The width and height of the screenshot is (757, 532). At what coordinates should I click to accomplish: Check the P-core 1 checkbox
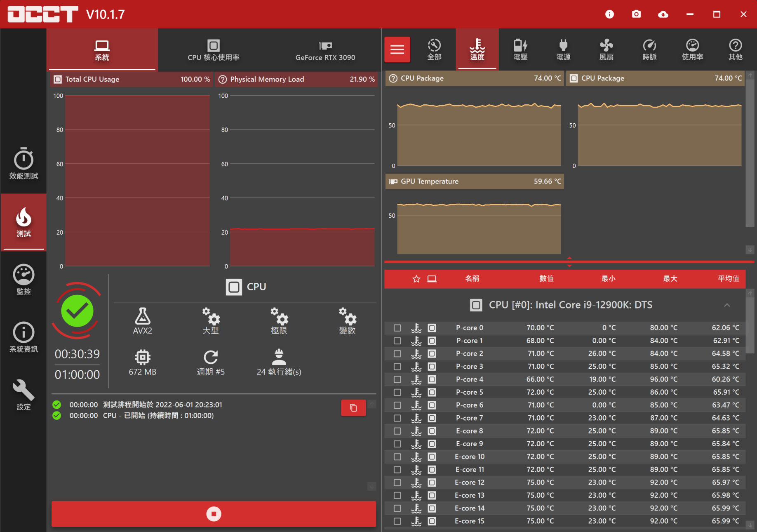(397, 341)
